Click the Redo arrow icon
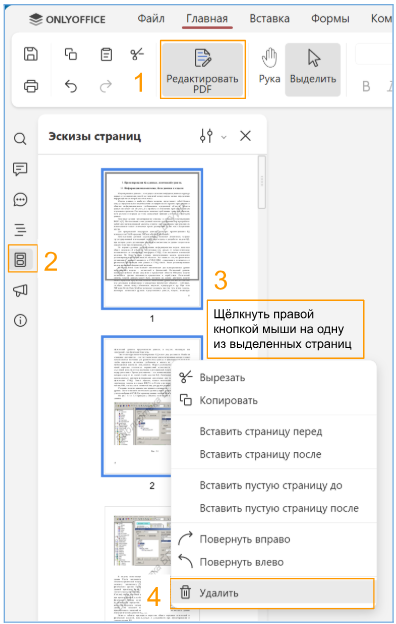This screenshot has height=624, width=396. click(x=106, y=86)
